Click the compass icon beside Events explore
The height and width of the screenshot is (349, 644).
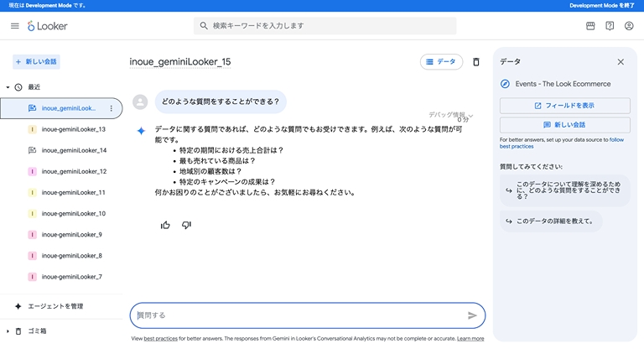point(505,84)
